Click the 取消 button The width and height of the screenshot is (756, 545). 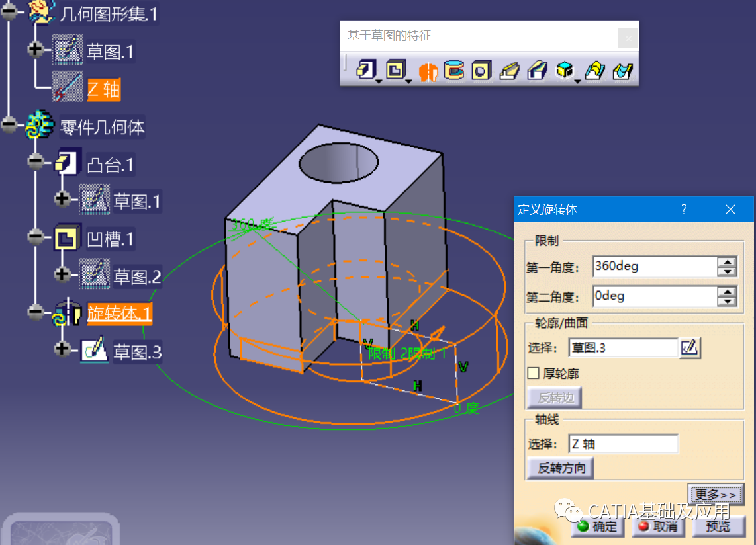click(x=659, y=526)
